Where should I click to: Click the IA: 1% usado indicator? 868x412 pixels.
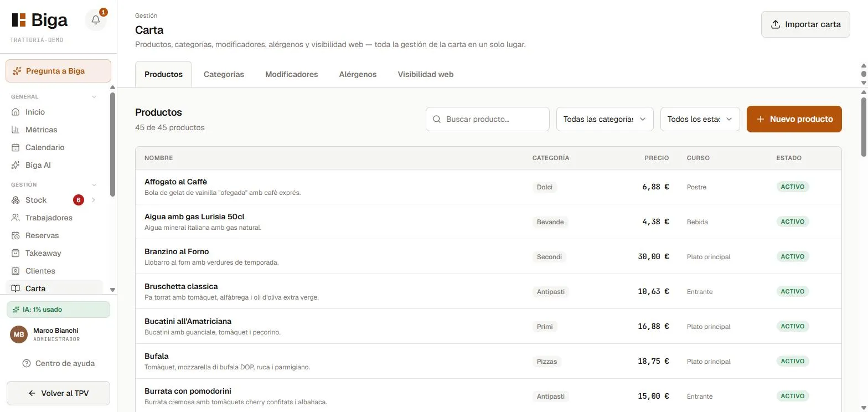[x=58, y=310]
